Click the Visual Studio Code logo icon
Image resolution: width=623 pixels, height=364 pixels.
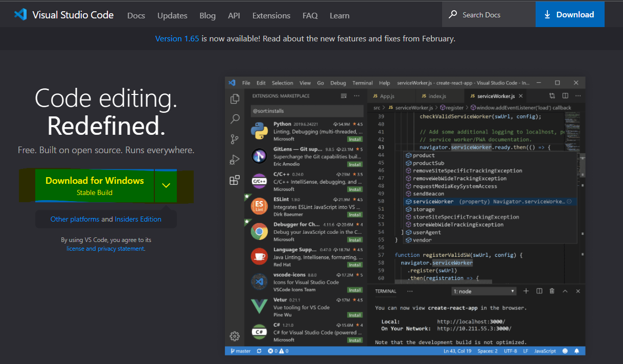pyautogui.click(x=20, y=14)
